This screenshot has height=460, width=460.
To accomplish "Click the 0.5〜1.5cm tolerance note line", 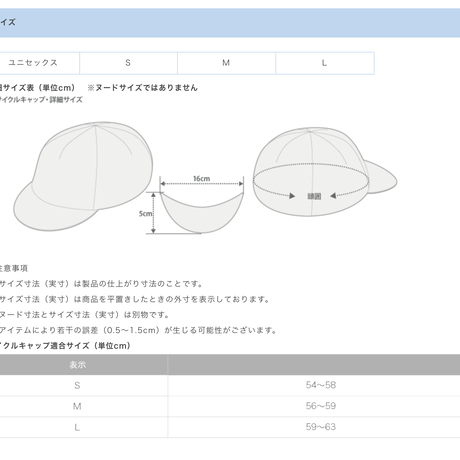I will coord(138,330).
